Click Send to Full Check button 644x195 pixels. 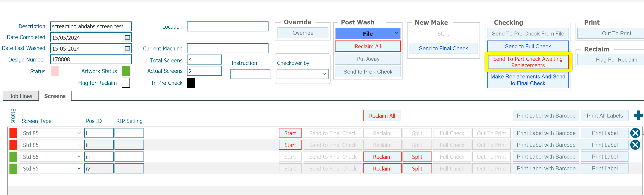528,46
